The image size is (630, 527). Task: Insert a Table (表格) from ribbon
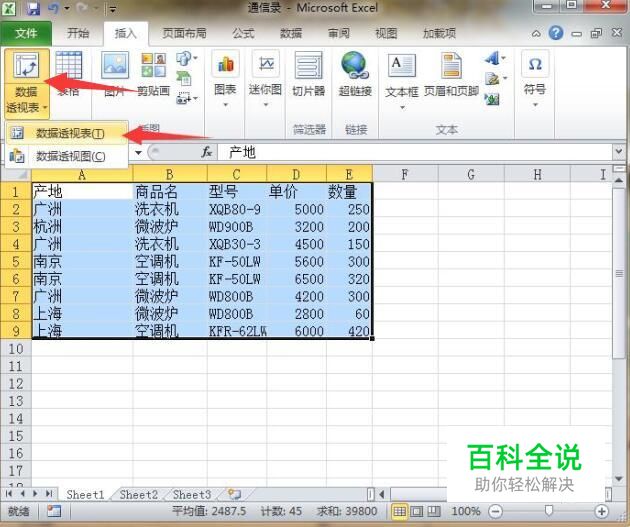[69, 73]
